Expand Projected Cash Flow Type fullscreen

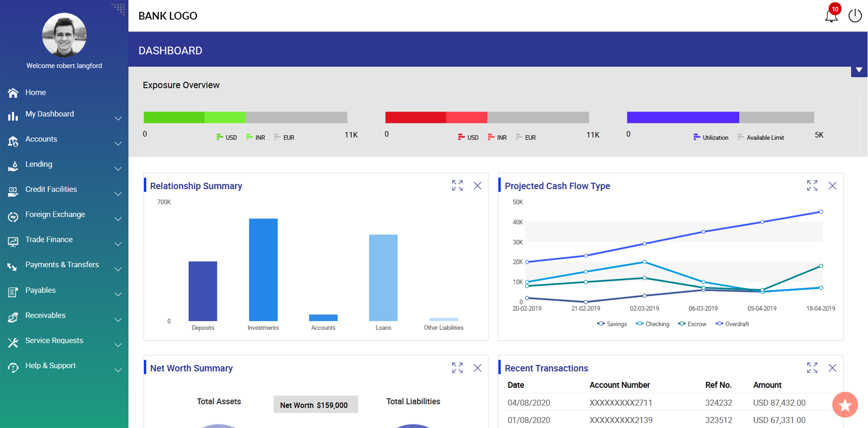tap(812, 186)
